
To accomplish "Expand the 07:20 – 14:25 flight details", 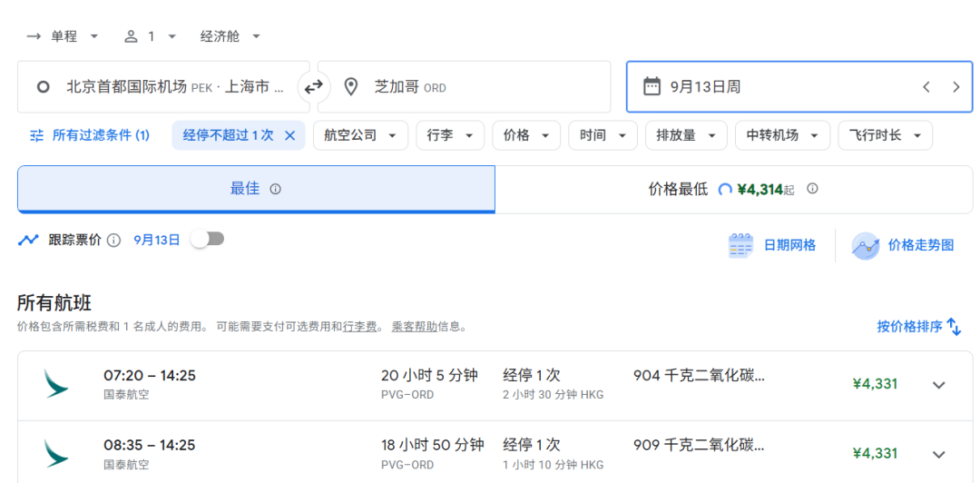I will pos(939,384).
